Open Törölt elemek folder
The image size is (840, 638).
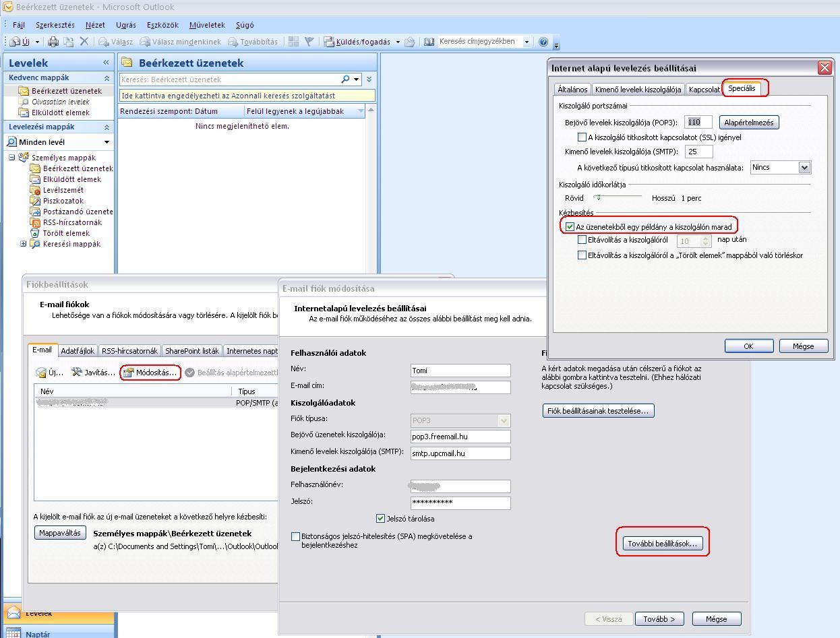pos(65,233)
